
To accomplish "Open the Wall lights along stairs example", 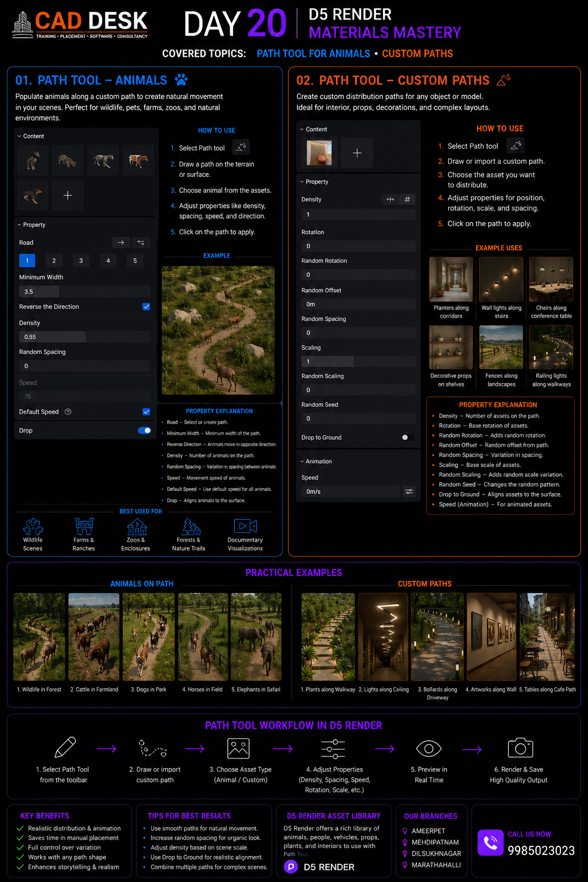I will coord(501,279).
